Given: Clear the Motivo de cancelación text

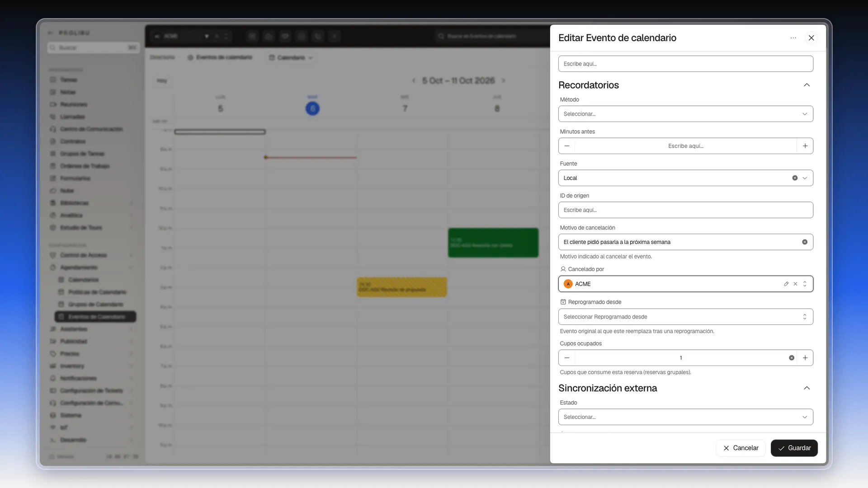Looking at the screenshot, I should click(805, 242).
